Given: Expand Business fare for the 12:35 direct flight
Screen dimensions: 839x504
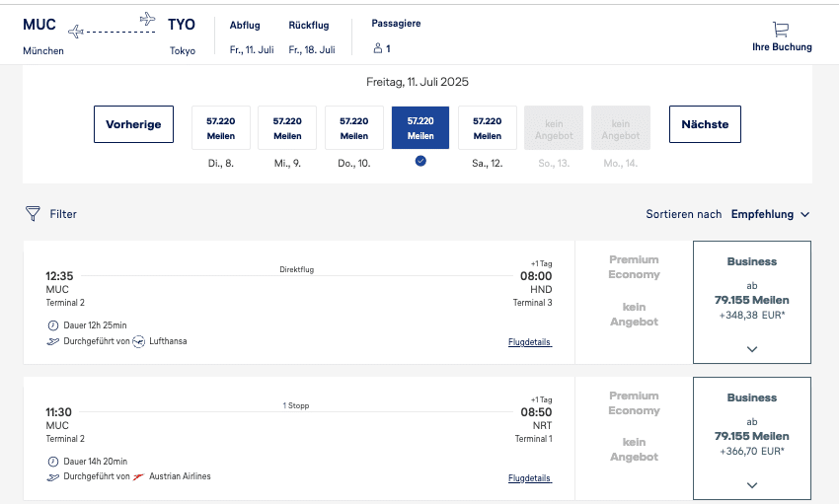Looking at the screenshot, I should [x=752, y=348].
